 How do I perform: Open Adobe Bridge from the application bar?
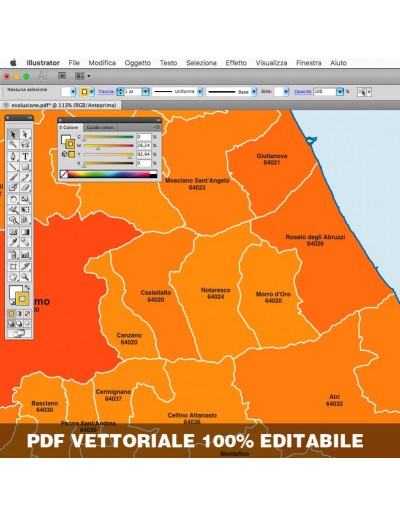point(62,76)
